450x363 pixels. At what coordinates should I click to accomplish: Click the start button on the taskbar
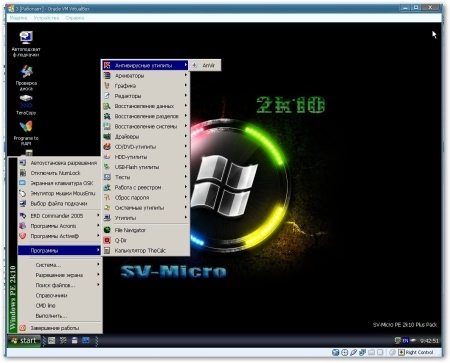(24, 340)
